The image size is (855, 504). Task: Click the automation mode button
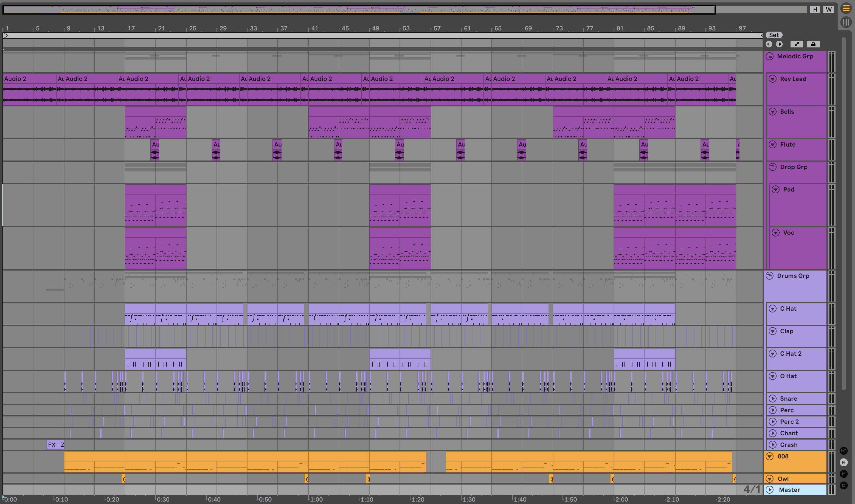797,44
